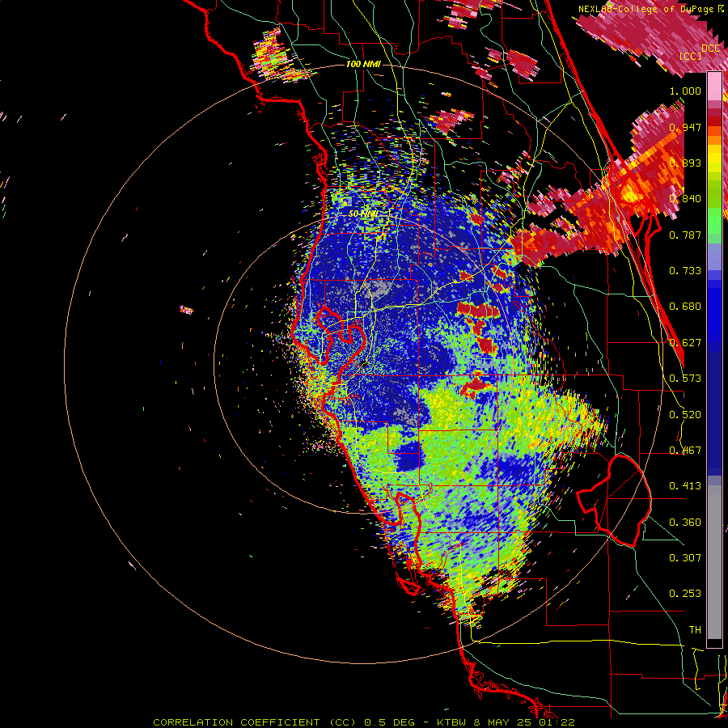Select the 0.787 scale value
The width and height of the screenshot is (728, 728).
(685, 235)
